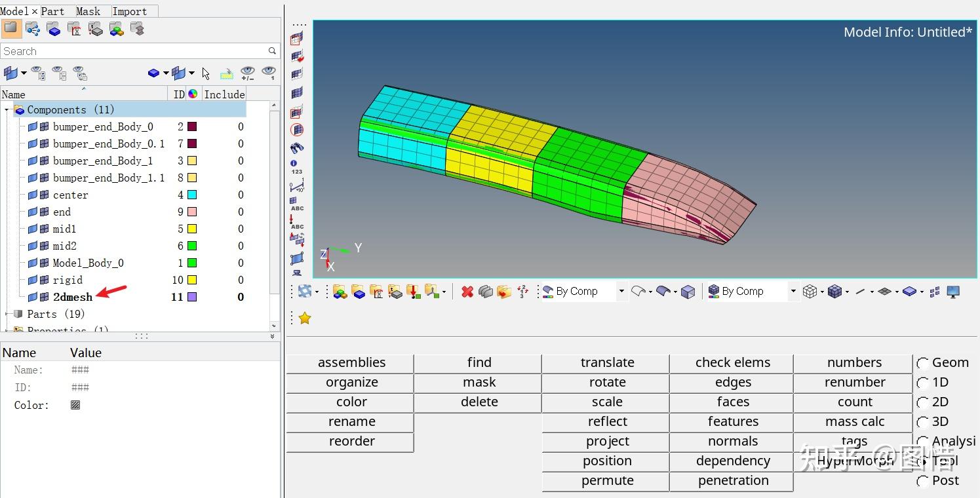
Task: Toggle geometry visibility of mid1 component
Action: tap(33, 229)
